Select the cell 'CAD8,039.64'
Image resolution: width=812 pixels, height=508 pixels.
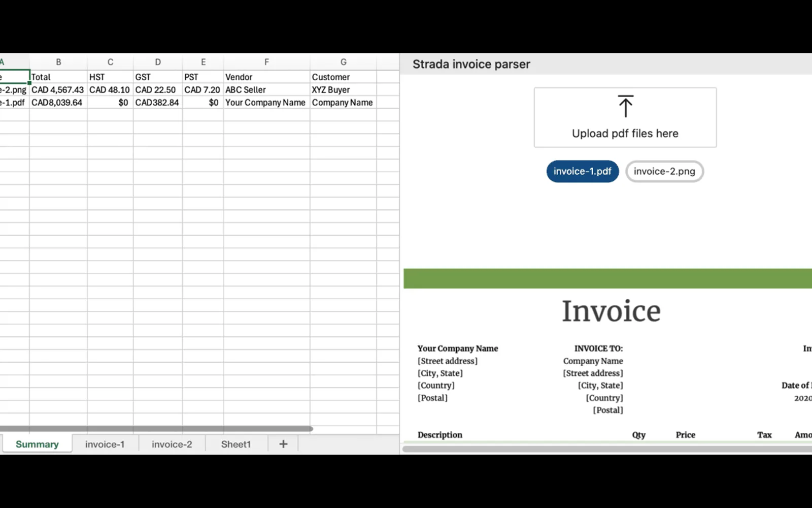click(x=58, y=103)
